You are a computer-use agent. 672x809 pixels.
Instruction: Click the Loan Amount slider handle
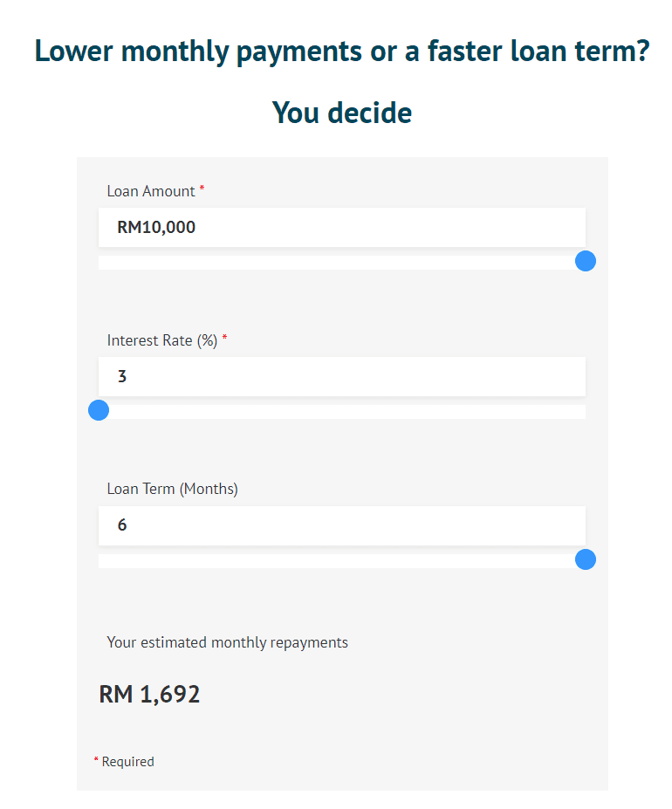coord(586,261)
